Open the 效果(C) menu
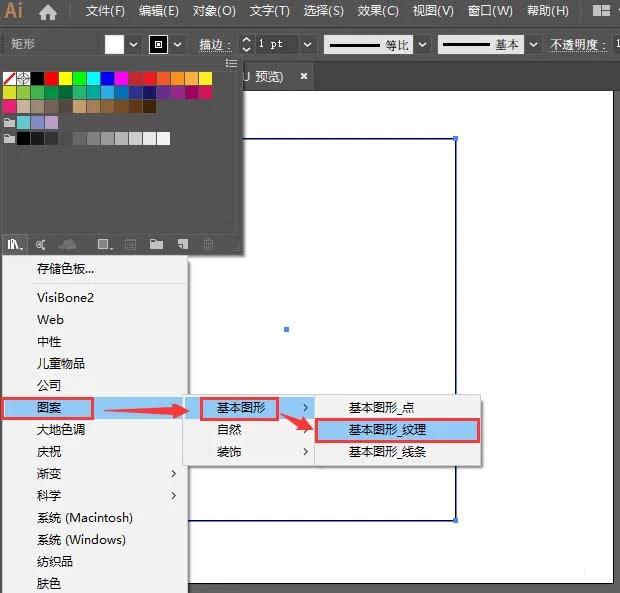Image resolution: width=620 pixels, height=593 pixels. click(x=378, y=11)
